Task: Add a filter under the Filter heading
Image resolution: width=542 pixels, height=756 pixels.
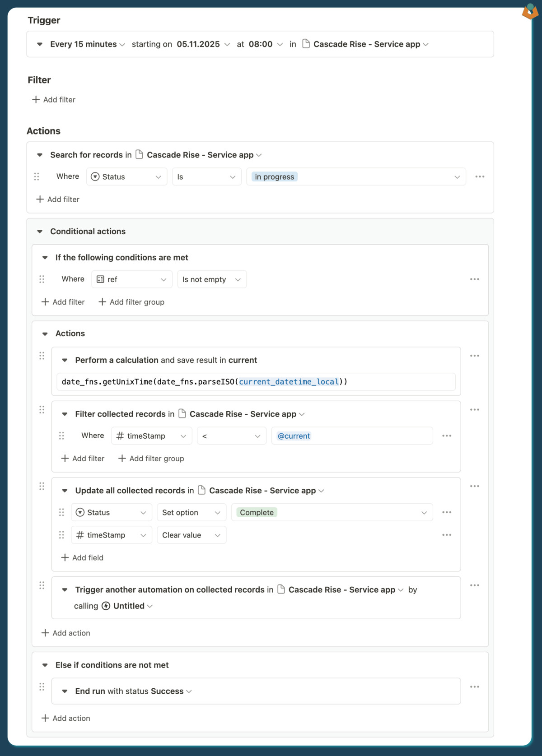Action: click(x=54, y=100)
